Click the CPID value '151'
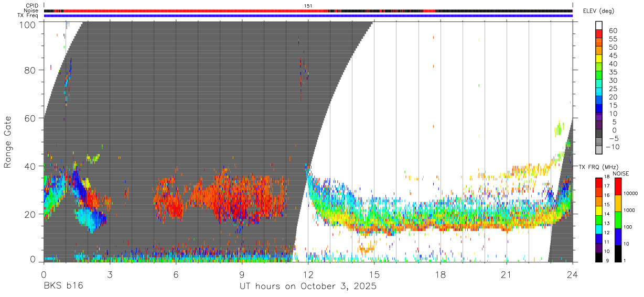 (x=308, y=6)
